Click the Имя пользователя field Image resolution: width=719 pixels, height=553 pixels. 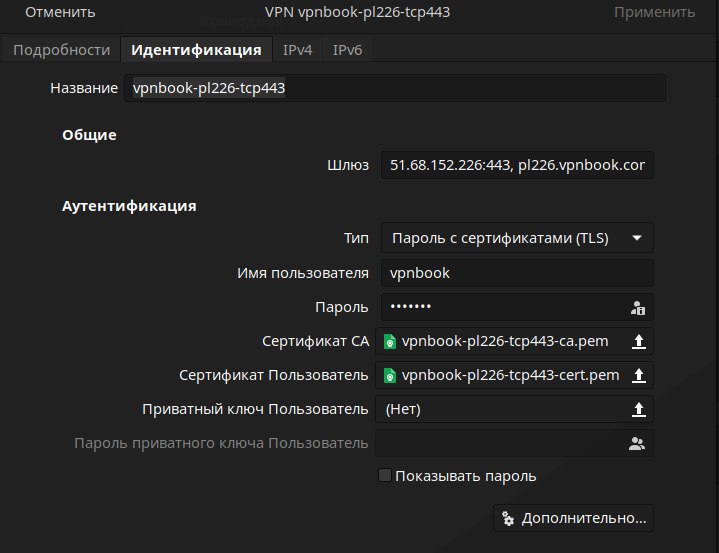(517, 273)
